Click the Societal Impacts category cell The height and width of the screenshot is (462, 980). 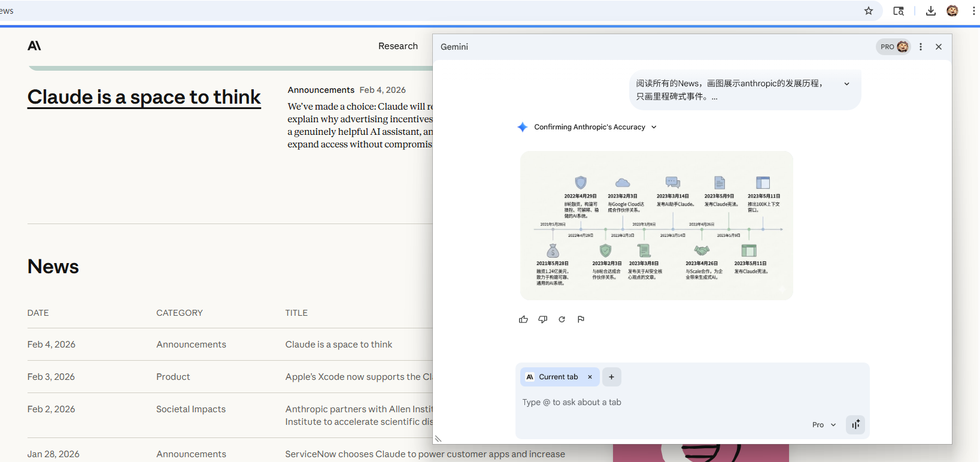point(191,409)
